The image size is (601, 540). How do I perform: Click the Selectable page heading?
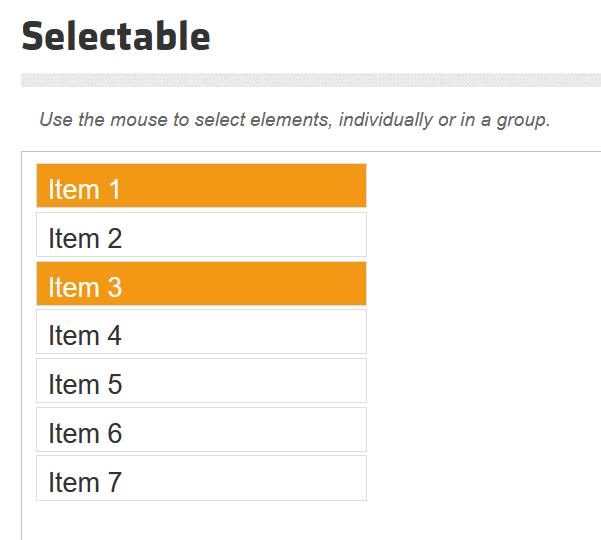coord(116,36)
